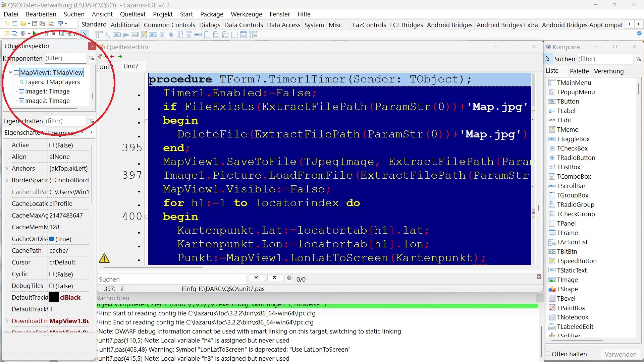Click the stop program square icon
The width and height of the screenshot is (644, 362).
pyautogui.click(x=53, y=33)
